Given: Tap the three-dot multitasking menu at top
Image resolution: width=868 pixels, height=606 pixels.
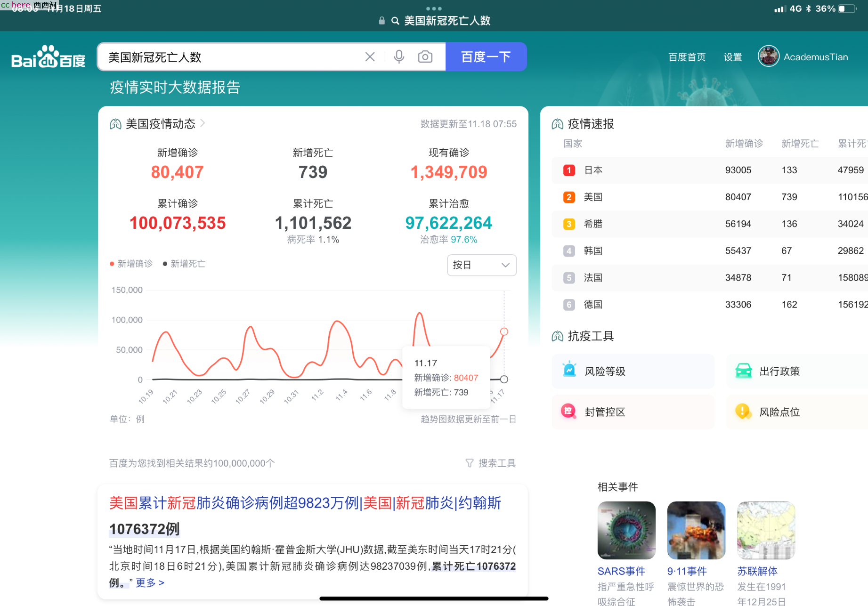Looking at the screenshot, I should [x=434, y=8].
